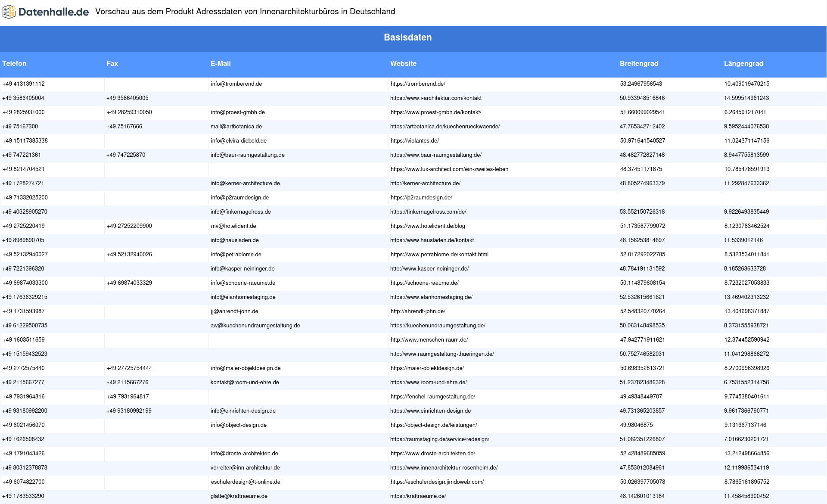Viewport: 827px width, 504px height.
Task: Select email info@tromberend.de
Action: (236, 84)
